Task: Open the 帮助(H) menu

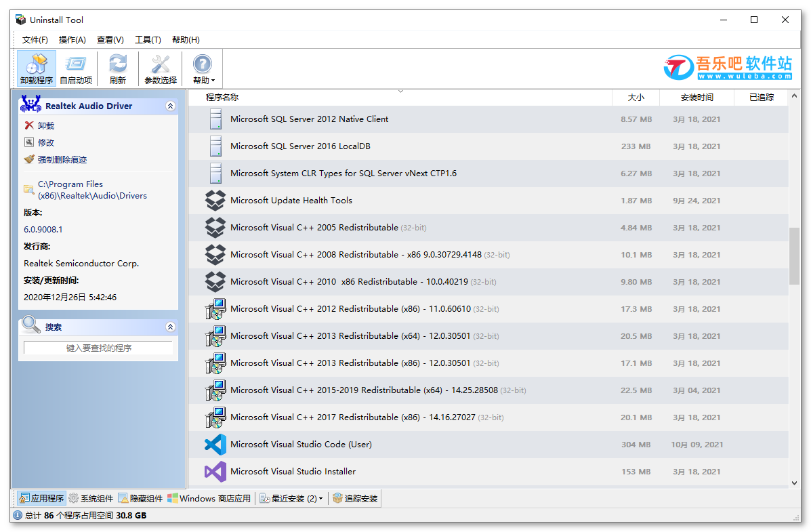Action: point(186,40)
